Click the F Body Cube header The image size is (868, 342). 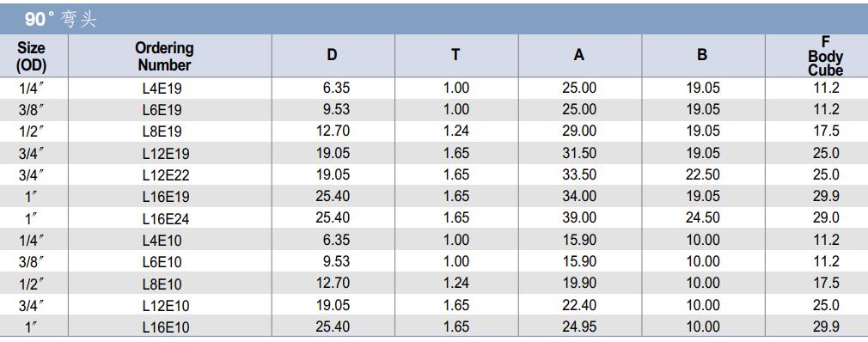825,56
